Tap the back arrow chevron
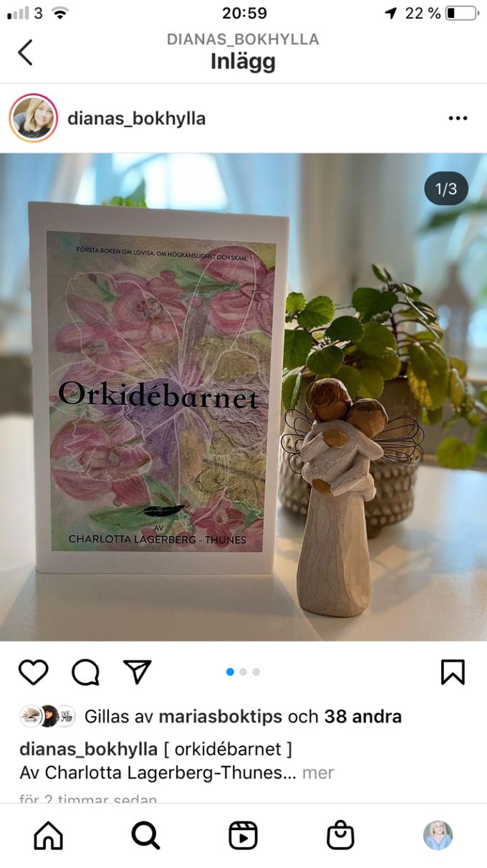 tap(25, 52)
